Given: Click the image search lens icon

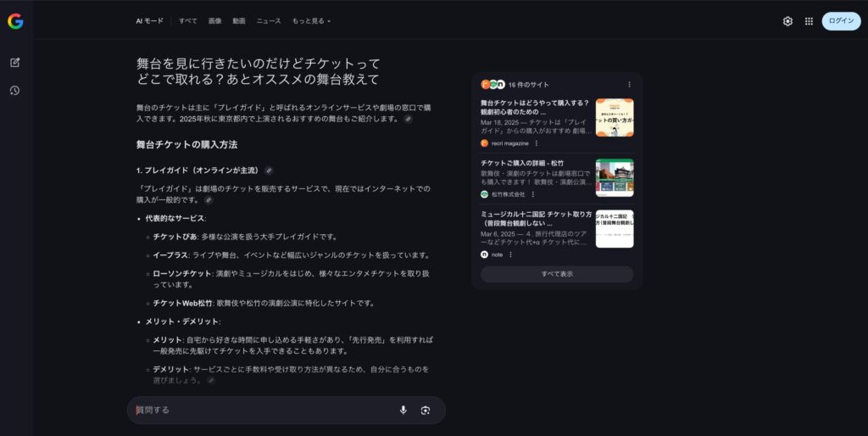Looking at the screenshot, I should coord(426,410).
